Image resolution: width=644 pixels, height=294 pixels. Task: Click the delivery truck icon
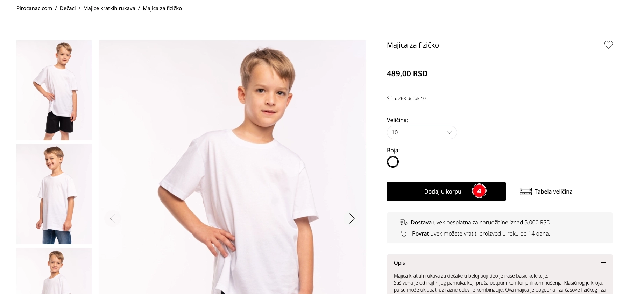[x=404, y=222]
